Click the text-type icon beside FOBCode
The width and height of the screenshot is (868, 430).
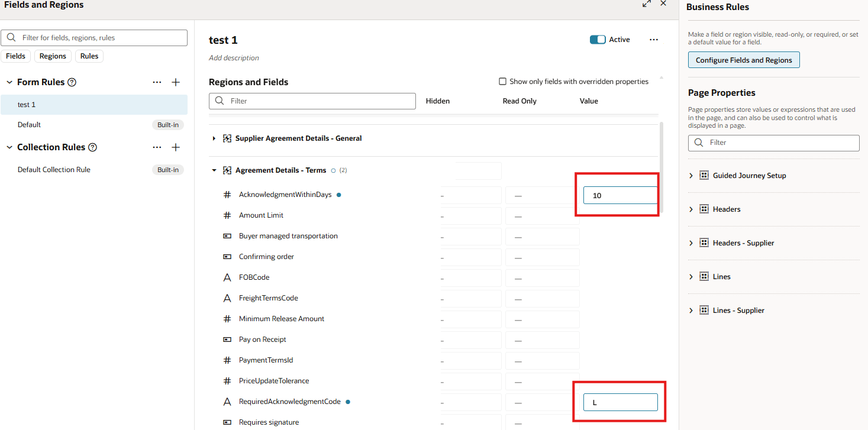point(227,277)
